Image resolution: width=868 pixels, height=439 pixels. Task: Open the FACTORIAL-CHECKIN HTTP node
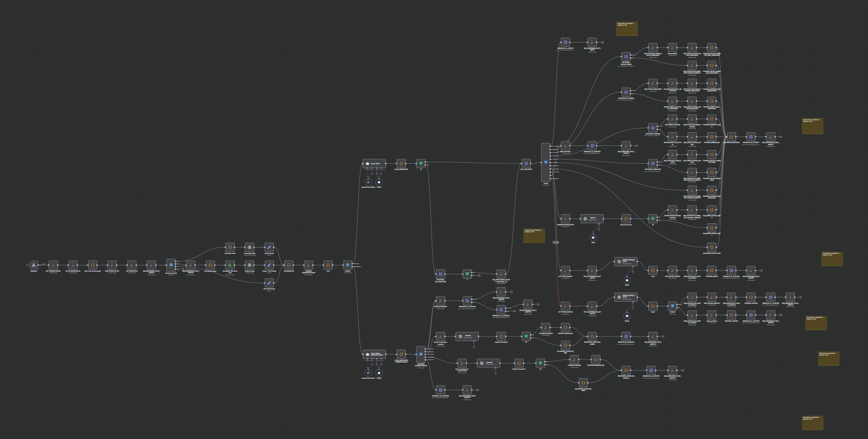(653, 128)
